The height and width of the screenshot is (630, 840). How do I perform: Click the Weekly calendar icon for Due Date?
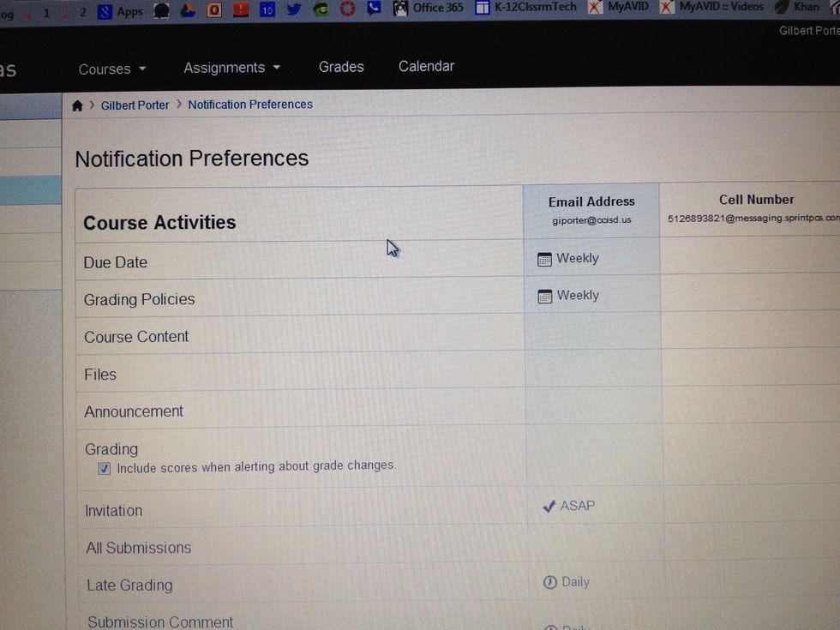point(544,259)
